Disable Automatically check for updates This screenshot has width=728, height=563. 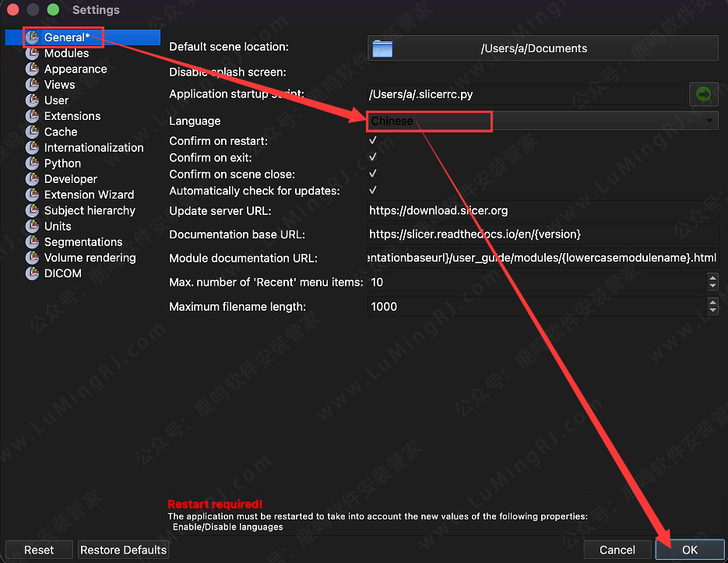[x=373, y=191]
